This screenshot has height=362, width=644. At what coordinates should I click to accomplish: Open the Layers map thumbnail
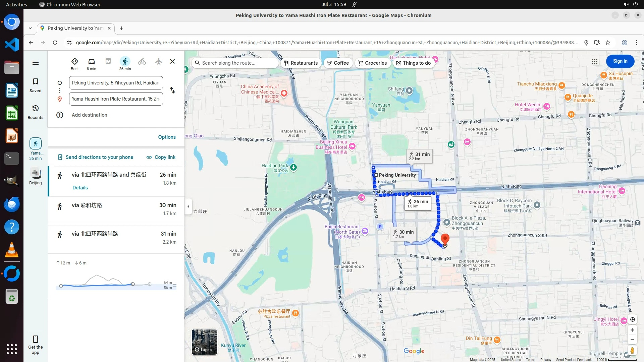pos(204,342)
